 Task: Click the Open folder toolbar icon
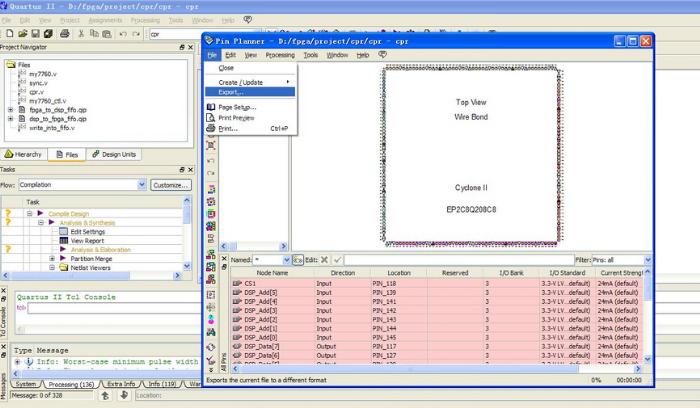pos(24,34)
